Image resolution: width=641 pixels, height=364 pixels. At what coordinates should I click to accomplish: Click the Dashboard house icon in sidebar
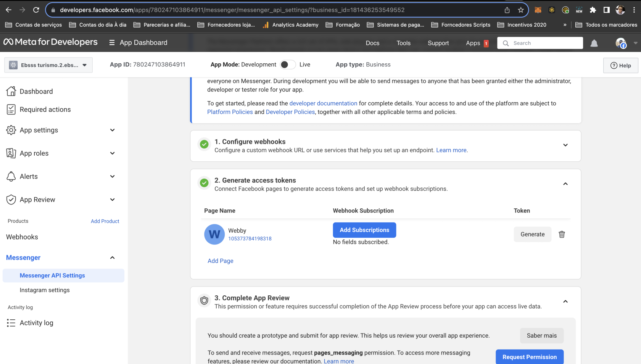11,91
